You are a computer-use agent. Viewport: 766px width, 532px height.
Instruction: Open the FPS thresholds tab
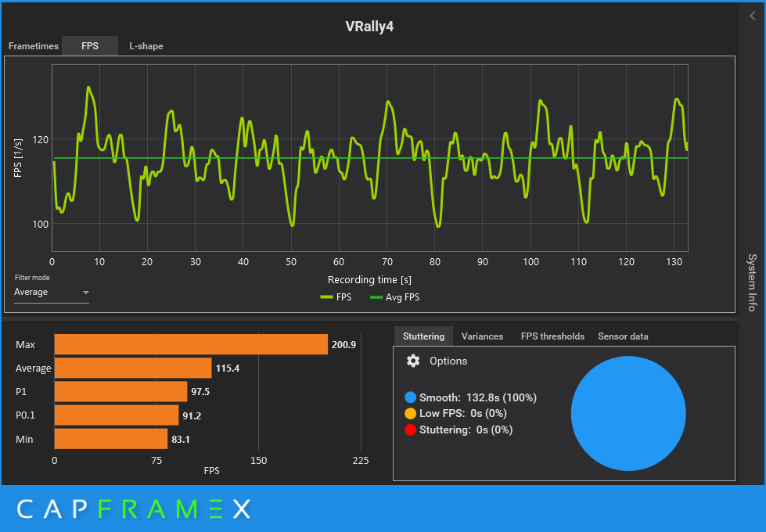(x=552, y=336)
